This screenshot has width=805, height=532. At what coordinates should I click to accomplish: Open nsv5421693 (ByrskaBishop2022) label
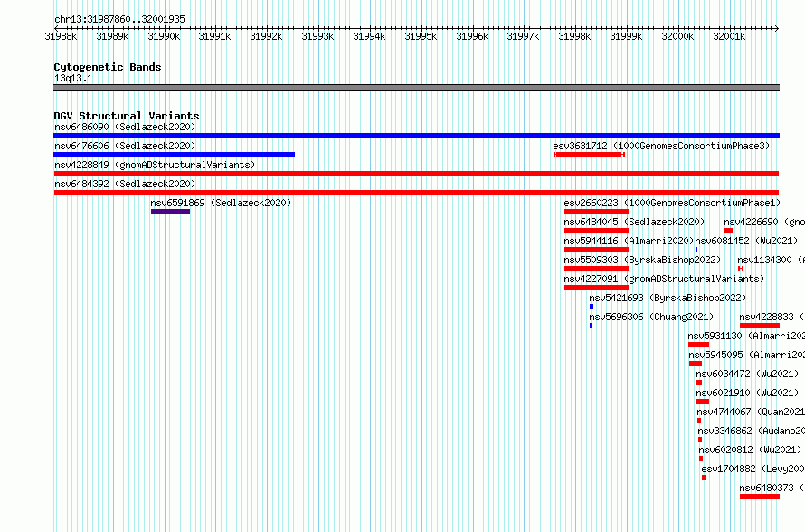pos(668,298)
